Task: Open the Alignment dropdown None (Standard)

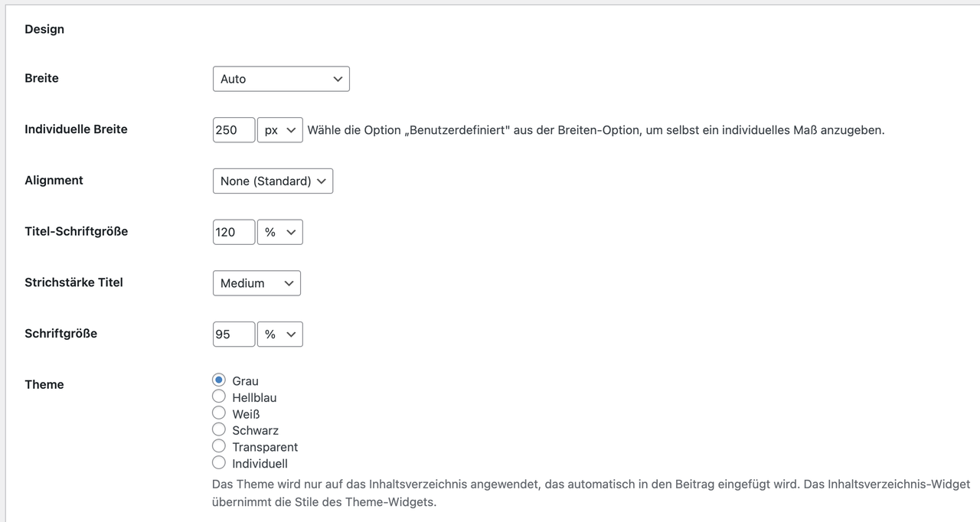Action: coord(273,181)
